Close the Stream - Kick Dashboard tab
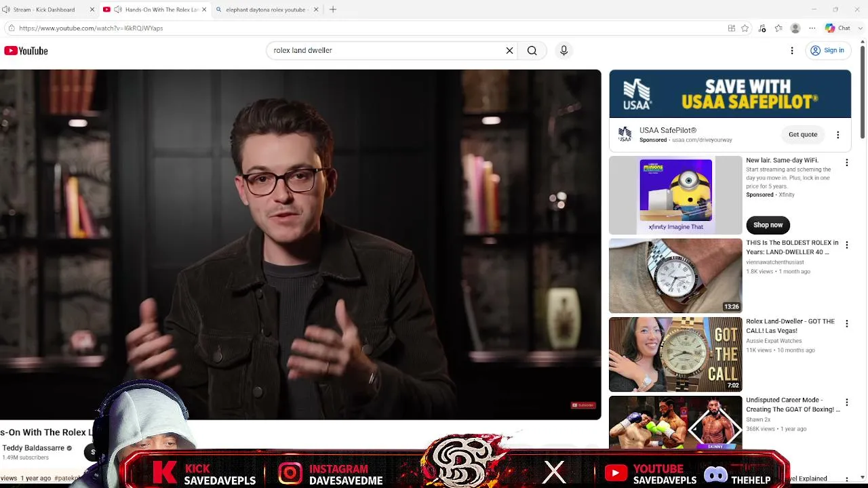The width and height of the screenshot is (868, 488). (92, 9)
